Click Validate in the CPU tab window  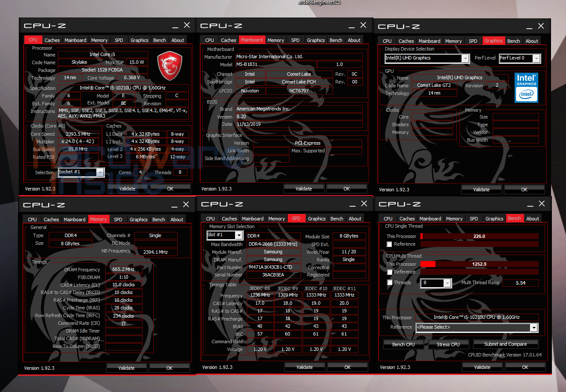127,189
